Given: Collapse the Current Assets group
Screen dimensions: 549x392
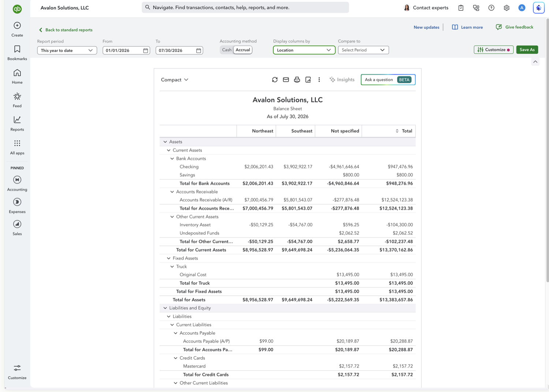Looking at the screenshot, I should tap(169, 150).
